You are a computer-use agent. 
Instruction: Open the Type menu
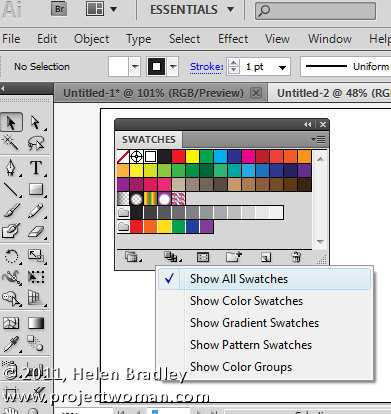click(139, 39)
